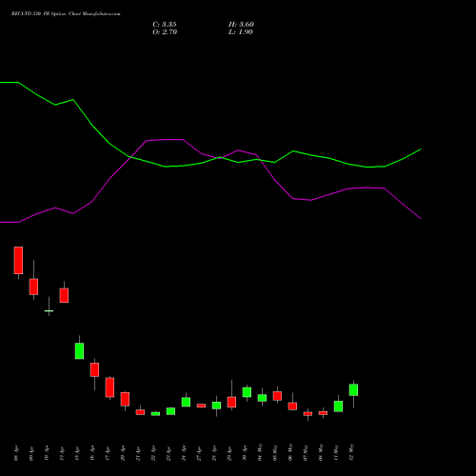Click the high value H: 3.60
This screenshot has width=476, height=476.
(x=241, y=25)
